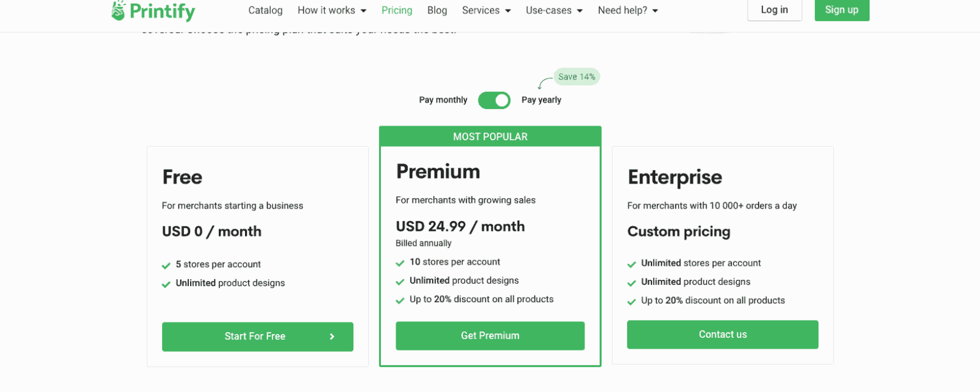Image resolution: width=980 pixels, height=392 pixels.
Task: Select the Pricing tab
Action: pyautogui.click(x=397, y=10)
